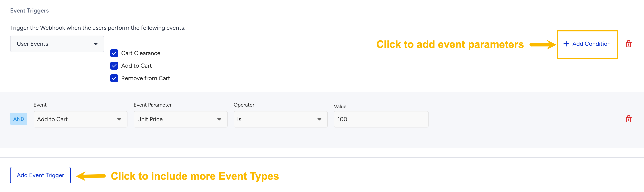
Task: Click the Add Condition link
Action: (x=591, y=44)
